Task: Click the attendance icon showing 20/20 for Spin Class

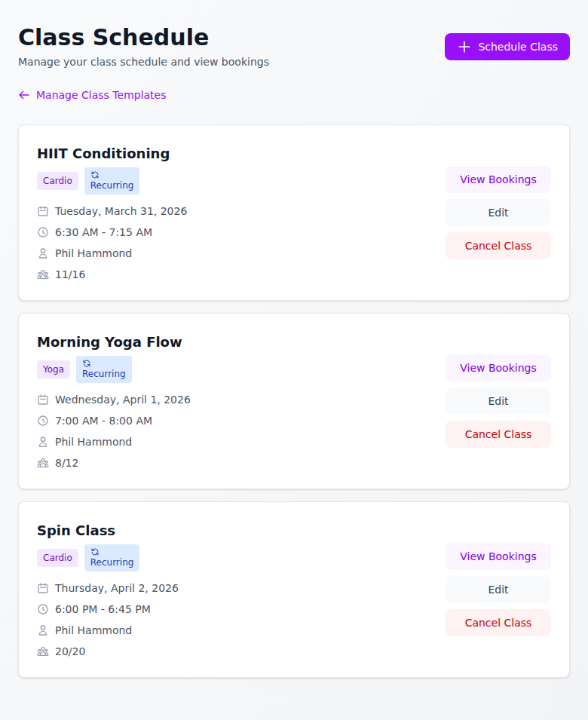Action: click(43, 651)
